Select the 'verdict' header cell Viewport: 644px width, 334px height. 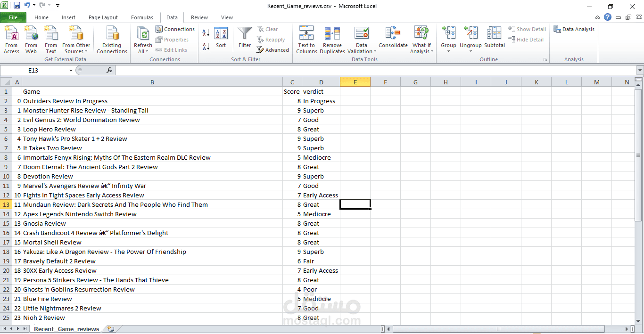click(x=321, y=91)
